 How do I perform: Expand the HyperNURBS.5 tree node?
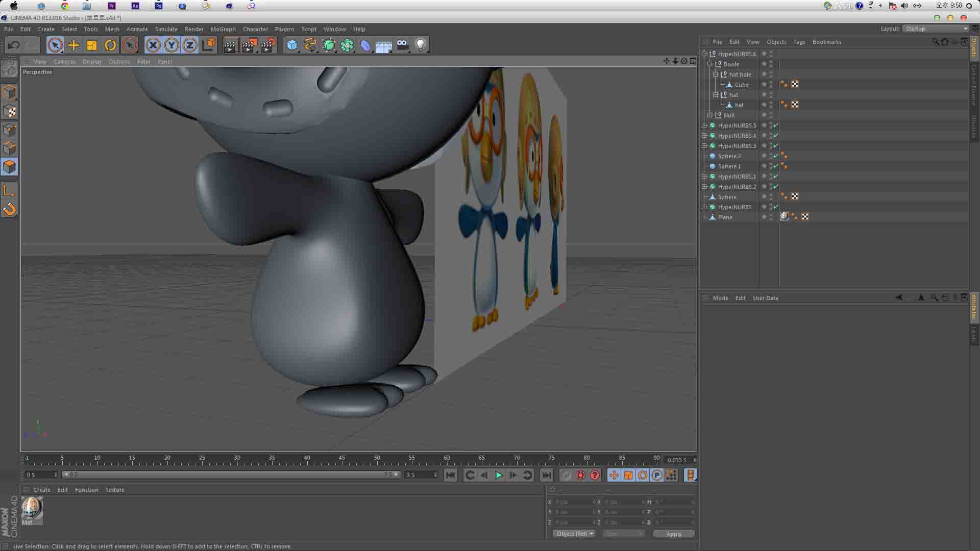(x=704, y=125)
